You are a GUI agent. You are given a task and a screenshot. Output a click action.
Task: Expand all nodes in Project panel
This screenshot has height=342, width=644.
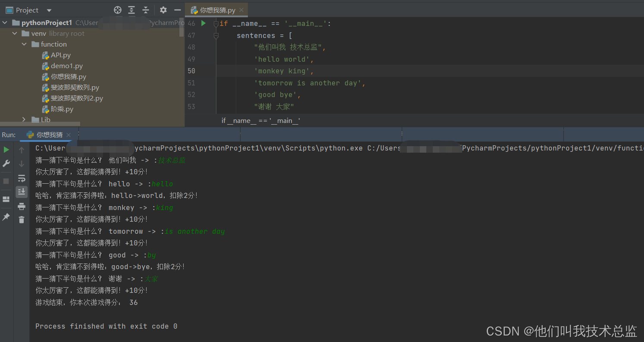(131, 10)
